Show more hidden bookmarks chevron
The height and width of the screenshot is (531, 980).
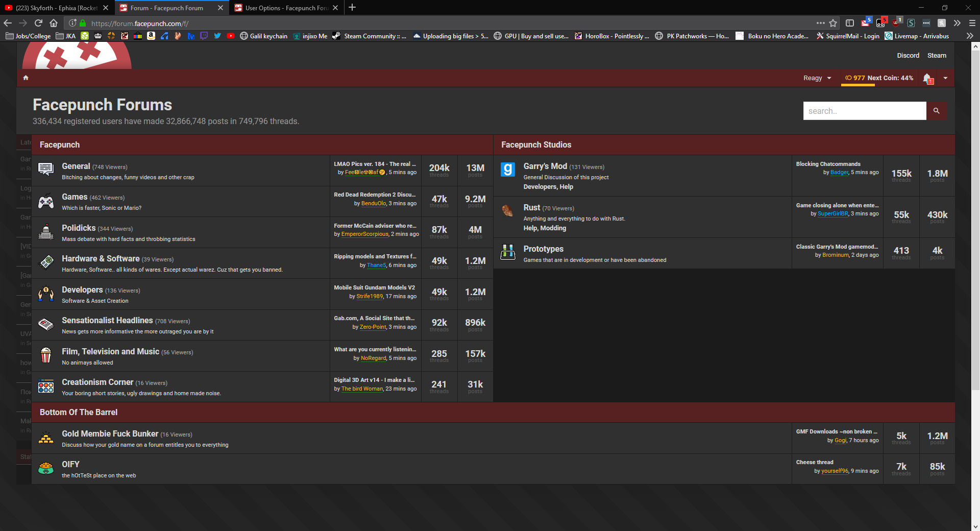click(x=970, y=36)
